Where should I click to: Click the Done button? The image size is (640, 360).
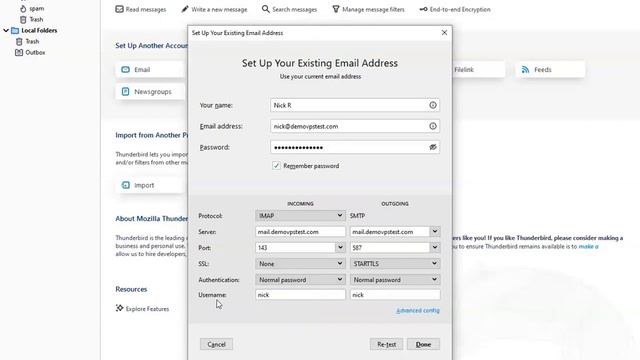tap(423, 344)
